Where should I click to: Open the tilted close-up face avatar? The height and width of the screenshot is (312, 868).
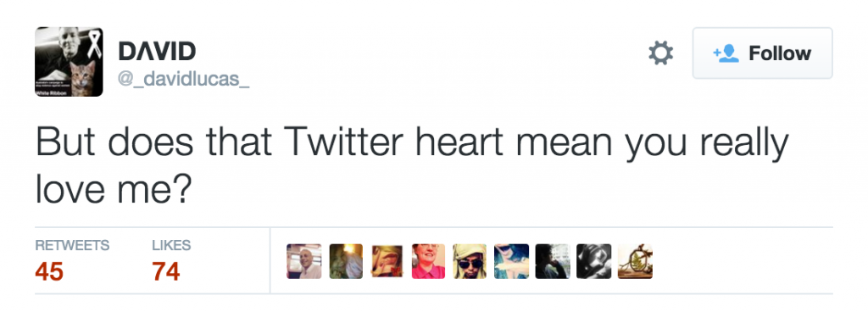[x=387, y=261]
